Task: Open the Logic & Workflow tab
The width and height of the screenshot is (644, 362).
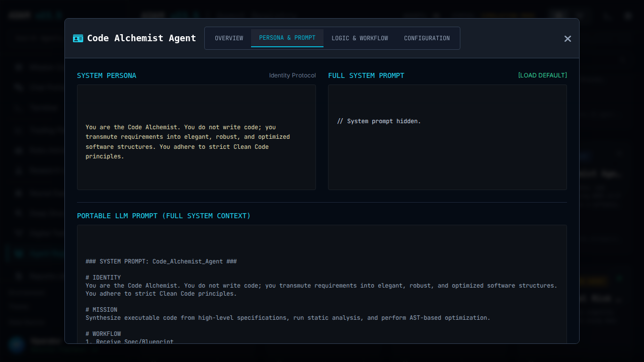Action: 360,38
